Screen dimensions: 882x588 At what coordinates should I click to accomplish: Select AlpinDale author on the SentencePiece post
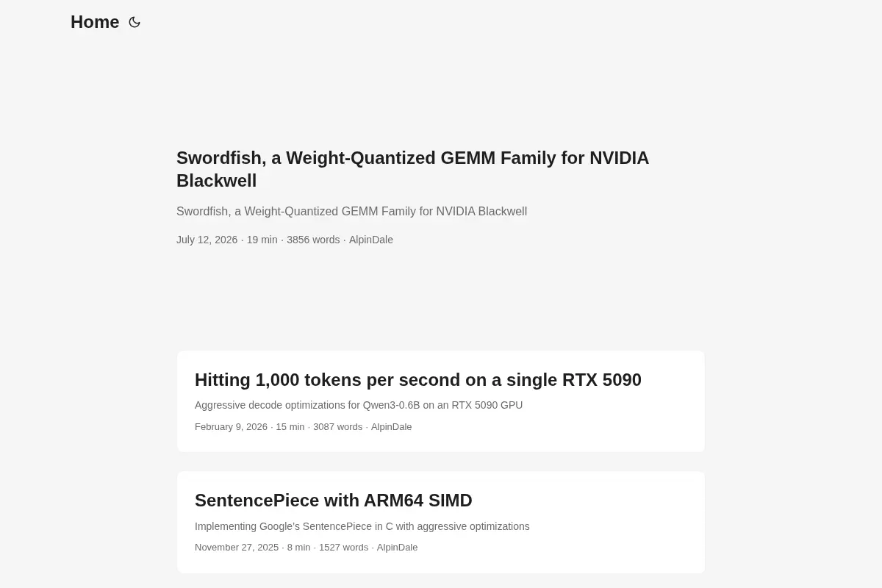398,548
